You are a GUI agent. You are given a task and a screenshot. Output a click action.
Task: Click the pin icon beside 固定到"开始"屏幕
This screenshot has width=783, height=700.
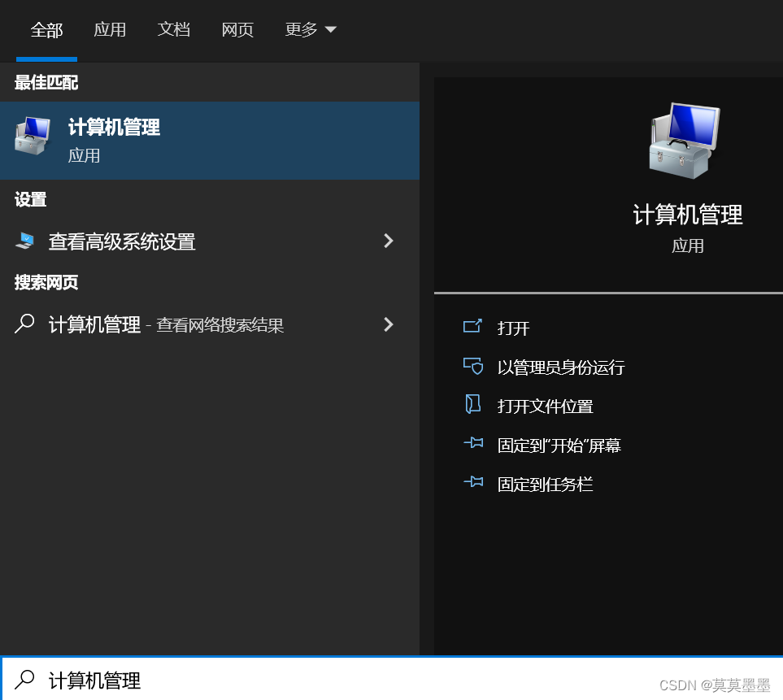point(474,444)
